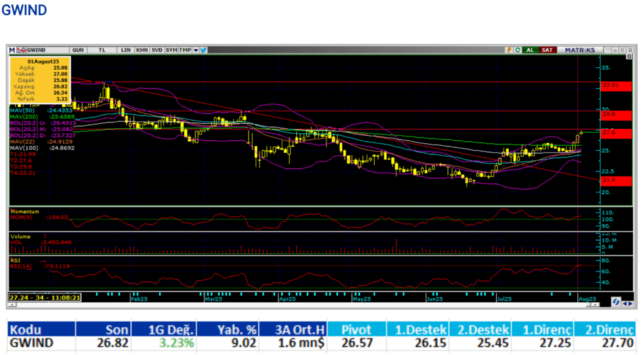The height and width of the screenshot is (355, 644).
Task: Click the yellow 01August25 data box
Action: tap(40, 80)
